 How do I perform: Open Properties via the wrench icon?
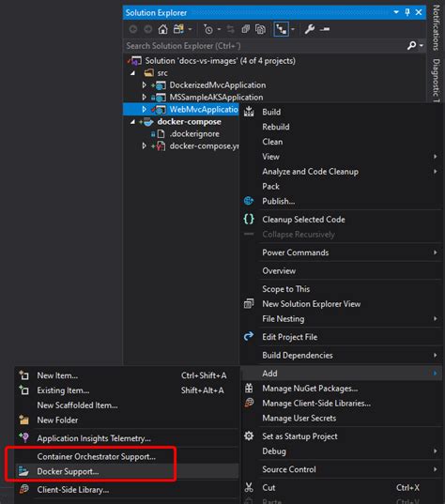[x=309, y=30]
